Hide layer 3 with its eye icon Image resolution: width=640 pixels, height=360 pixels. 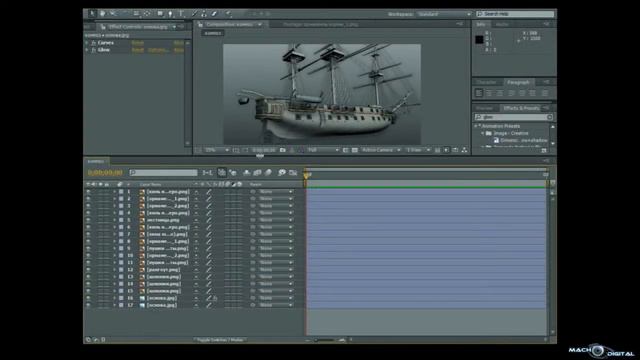pos(88,206)
